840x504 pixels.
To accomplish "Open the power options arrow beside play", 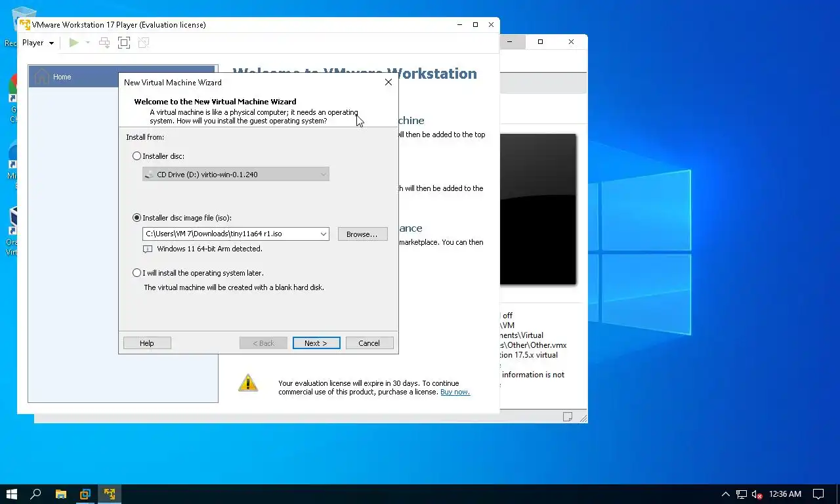I will point(88,43).
